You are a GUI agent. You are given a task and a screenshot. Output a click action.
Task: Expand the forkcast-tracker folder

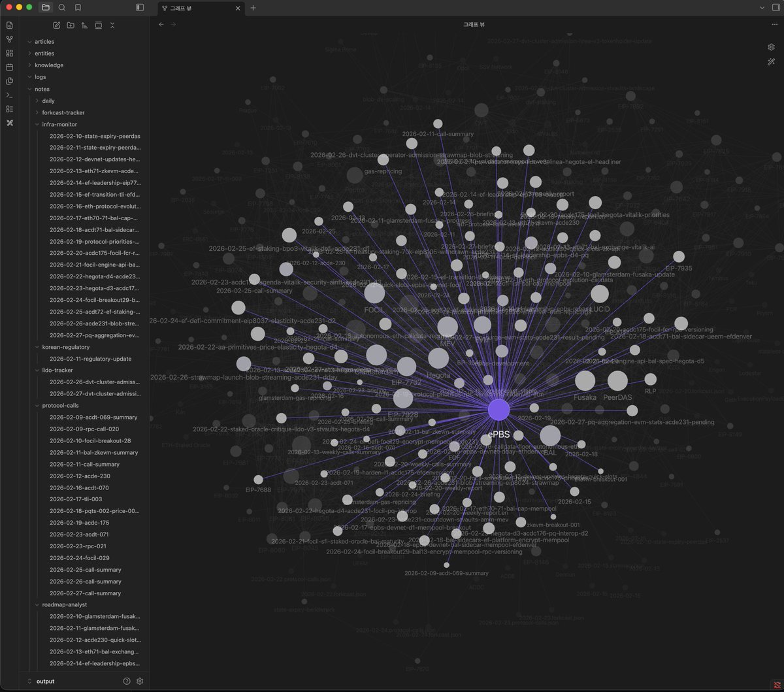point(63,112)
